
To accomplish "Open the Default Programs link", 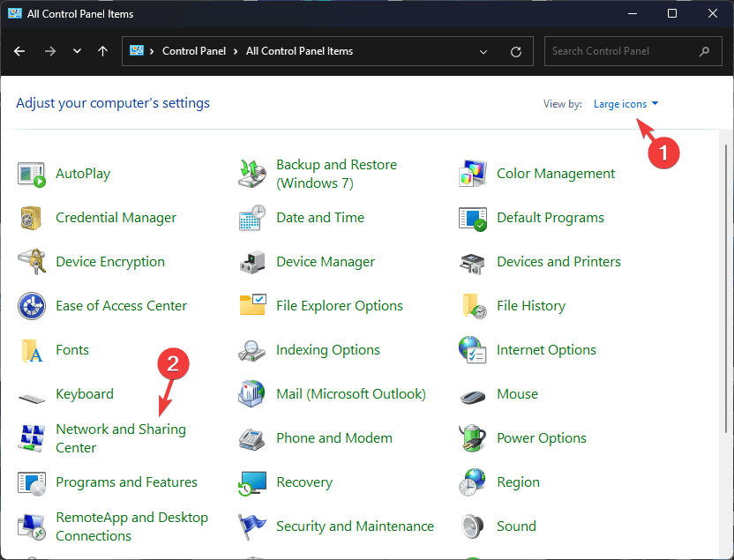I will coord(550,218).
